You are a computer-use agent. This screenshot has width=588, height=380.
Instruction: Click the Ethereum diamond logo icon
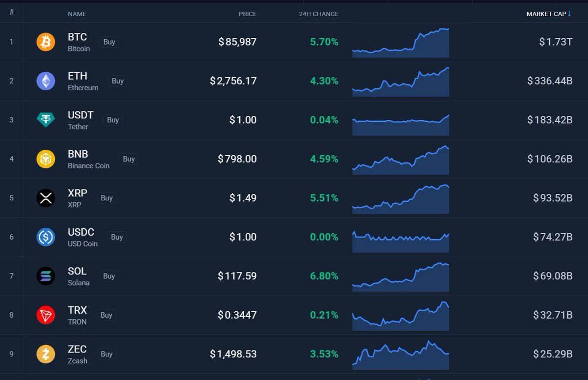click(46, 81)
